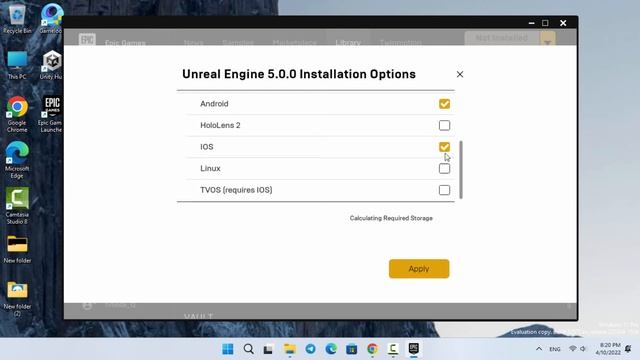Open the Windows Start menu
This screenshot has width=640, height=360.
coord(228,349)
